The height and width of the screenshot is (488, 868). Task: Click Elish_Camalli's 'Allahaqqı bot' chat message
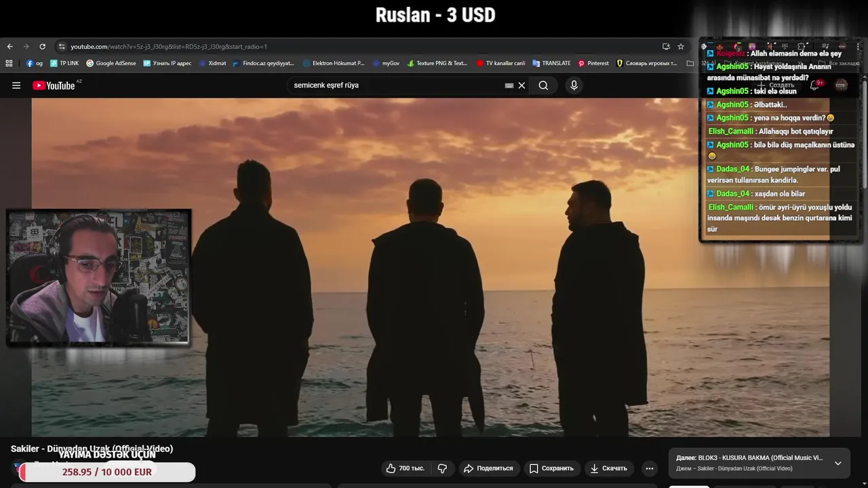770,131
